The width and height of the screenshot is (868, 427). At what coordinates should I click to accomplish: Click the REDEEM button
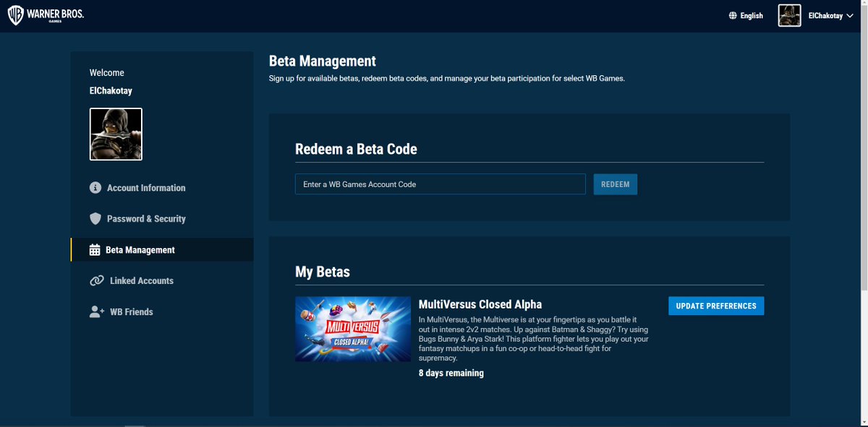coord(615,184)
